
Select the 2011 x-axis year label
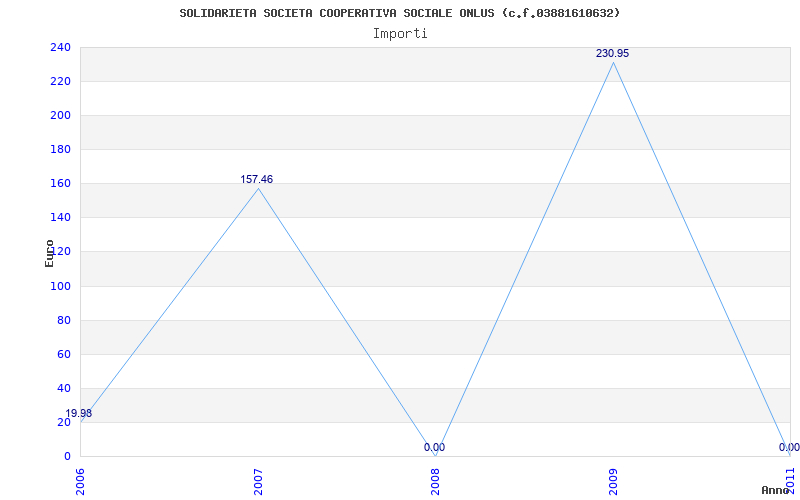[790, 482]
